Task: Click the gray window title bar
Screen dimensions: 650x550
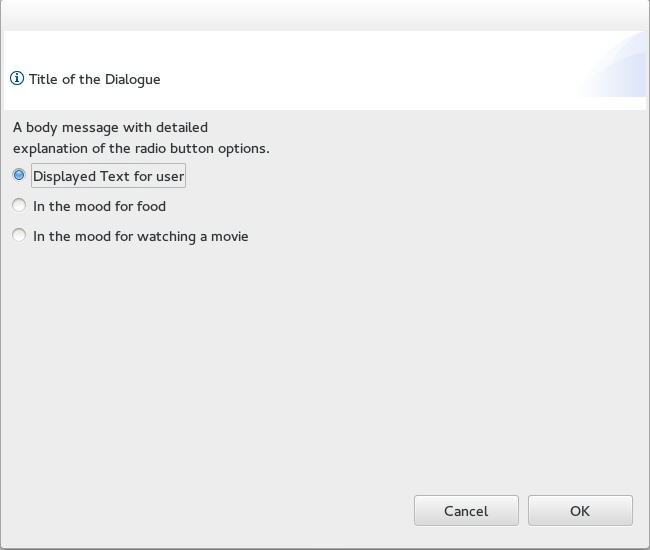Action: [x=325, y=15]
